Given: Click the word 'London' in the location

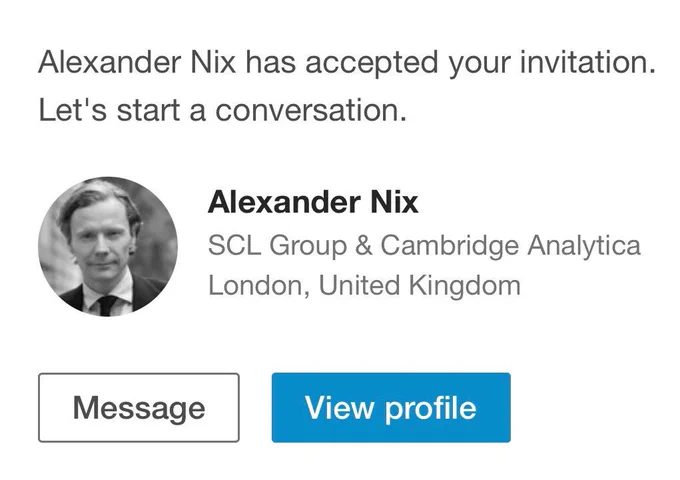Looking at the screenshot, I should [259, 286].
